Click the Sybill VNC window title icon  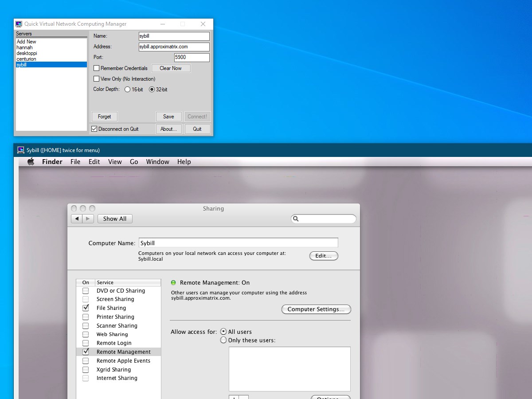[x=21, y=150]
